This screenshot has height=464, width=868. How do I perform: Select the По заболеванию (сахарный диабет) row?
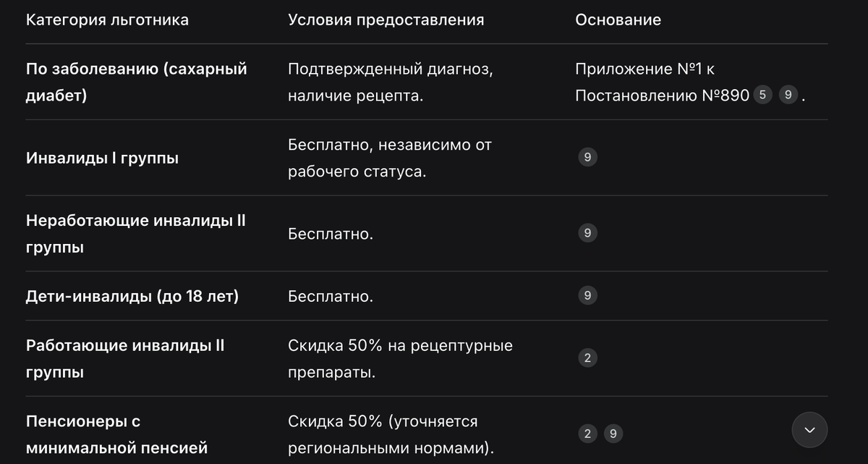pos(137,82)
